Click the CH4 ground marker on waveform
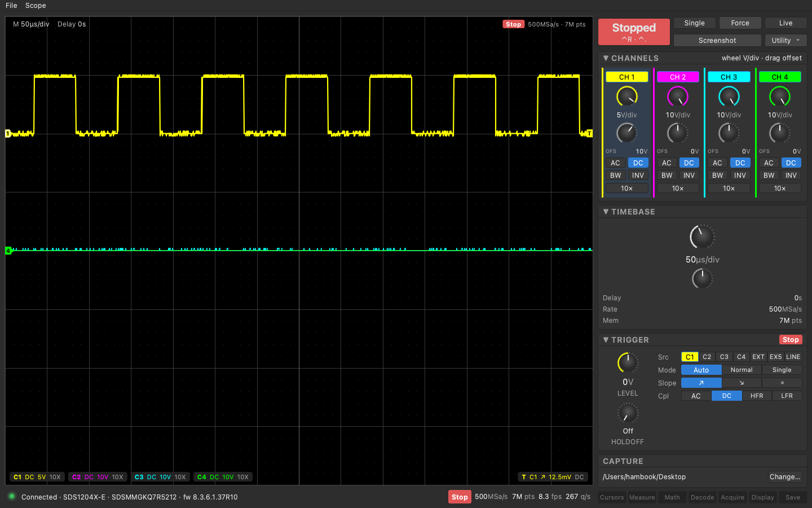 (8, 251)
